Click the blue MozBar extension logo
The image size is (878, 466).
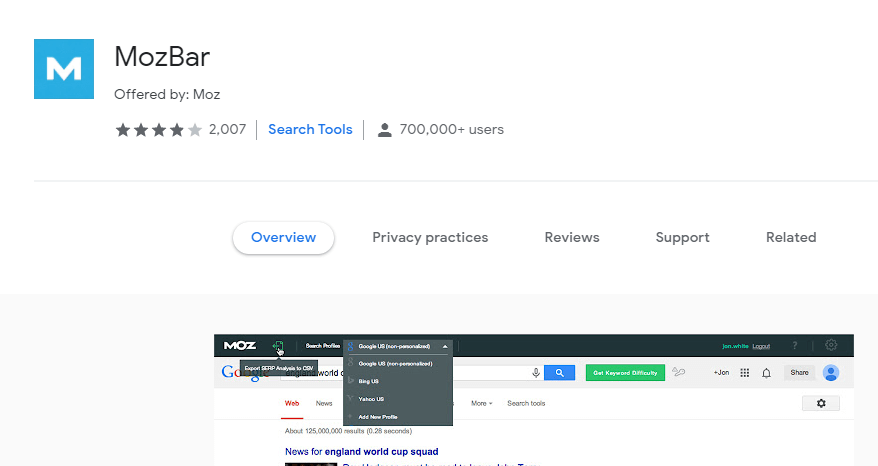tap(64, 69)
